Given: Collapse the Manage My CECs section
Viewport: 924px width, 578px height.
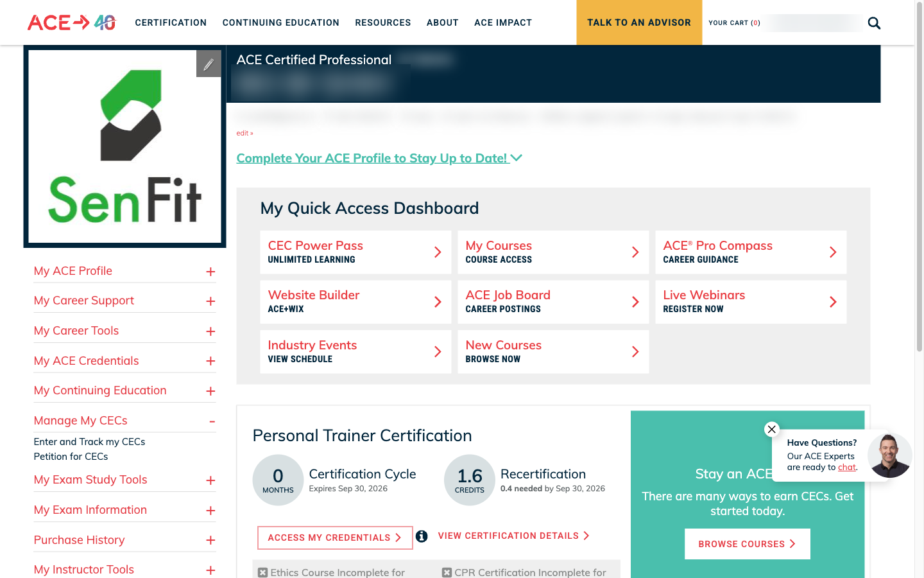Looking at the screenshot, I should (212, 421).
